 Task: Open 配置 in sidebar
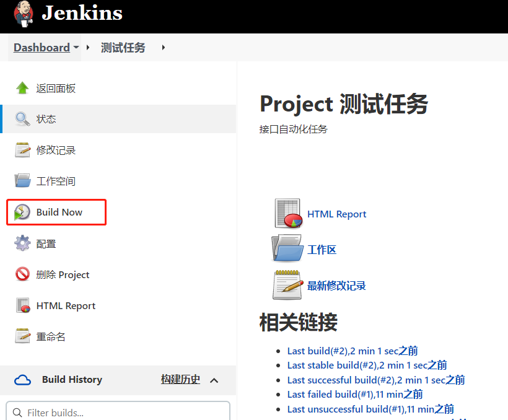click(46, 243)
